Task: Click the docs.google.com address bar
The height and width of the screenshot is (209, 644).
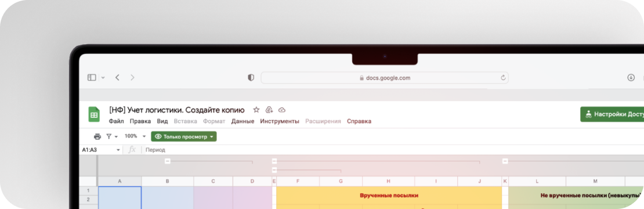Action: (385, 78)
